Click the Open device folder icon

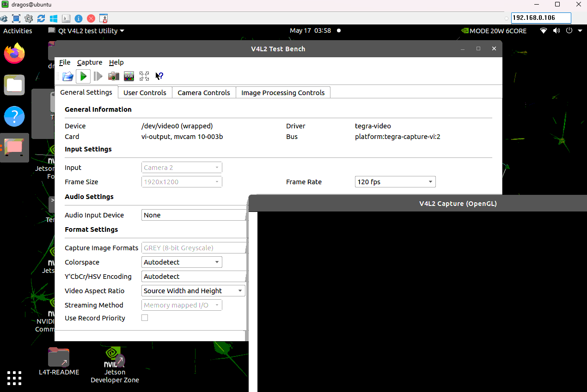(68, 76)
